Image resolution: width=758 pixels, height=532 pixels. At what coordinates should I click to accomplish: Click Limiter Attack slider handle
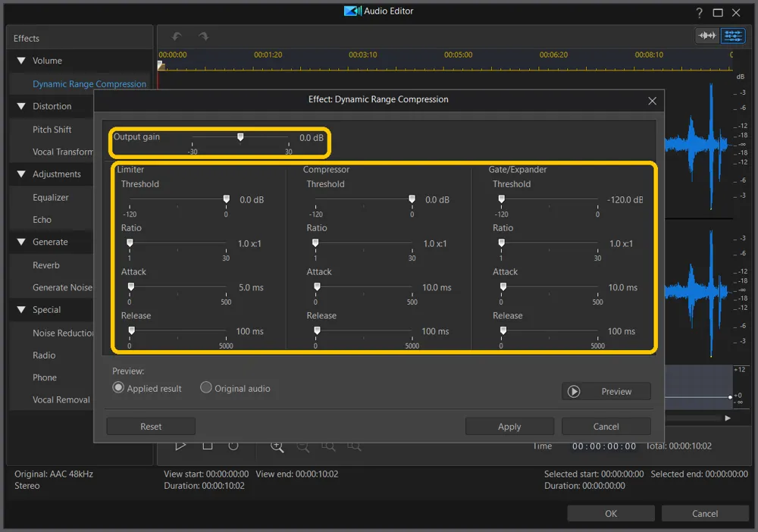131,286
